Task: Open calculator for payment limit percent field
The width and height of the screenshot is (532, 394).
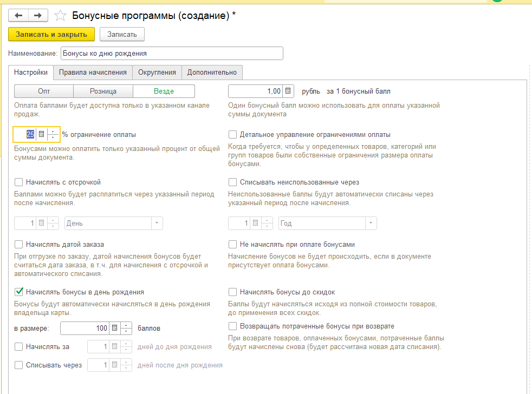Action: (x=41, y=134)
